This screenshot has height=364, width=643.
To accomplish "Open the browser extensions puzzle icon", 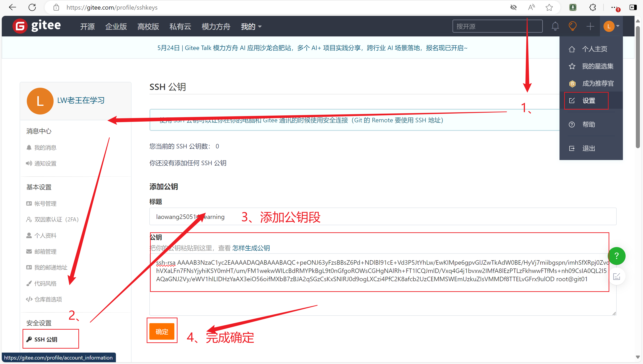I will 593,7.
